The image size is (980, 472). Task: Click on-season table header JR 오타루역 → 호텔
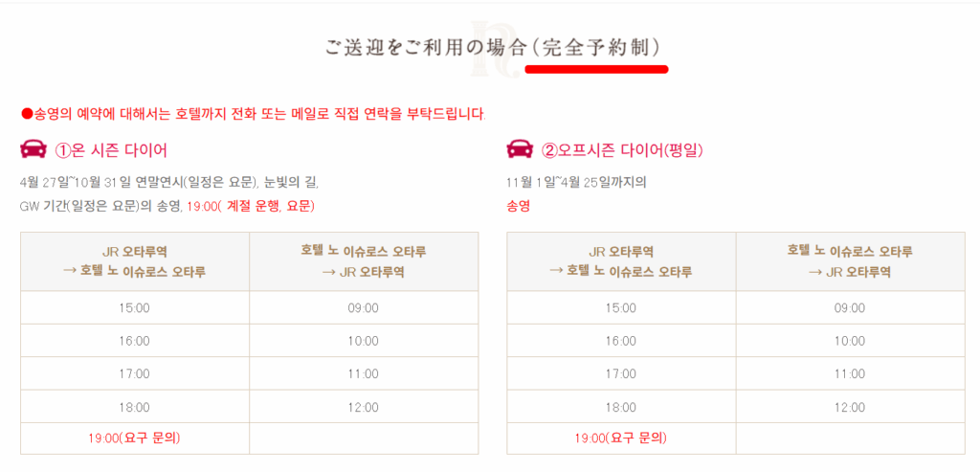[x=134, y=261]
